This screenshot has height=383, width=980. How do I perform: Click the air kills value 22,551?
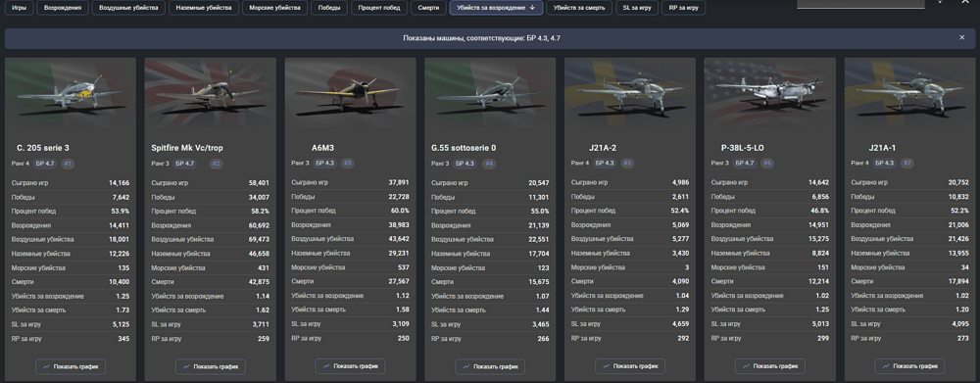(x=539, y=239)
